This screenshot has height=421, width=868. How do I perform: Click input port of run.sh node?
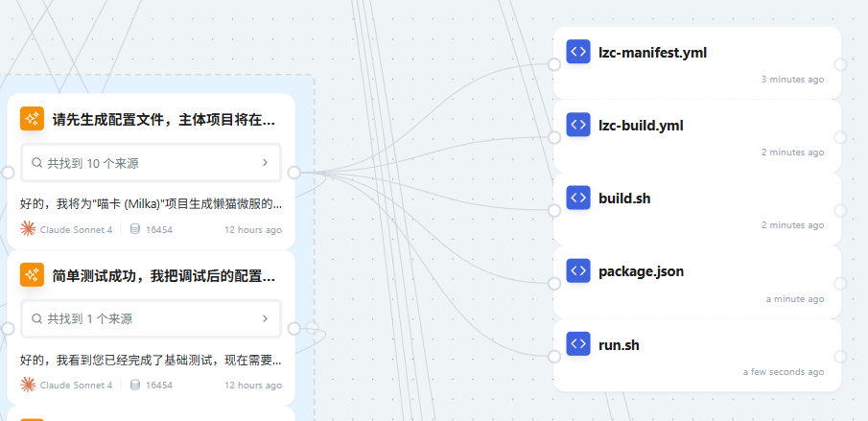pos(554,357)
